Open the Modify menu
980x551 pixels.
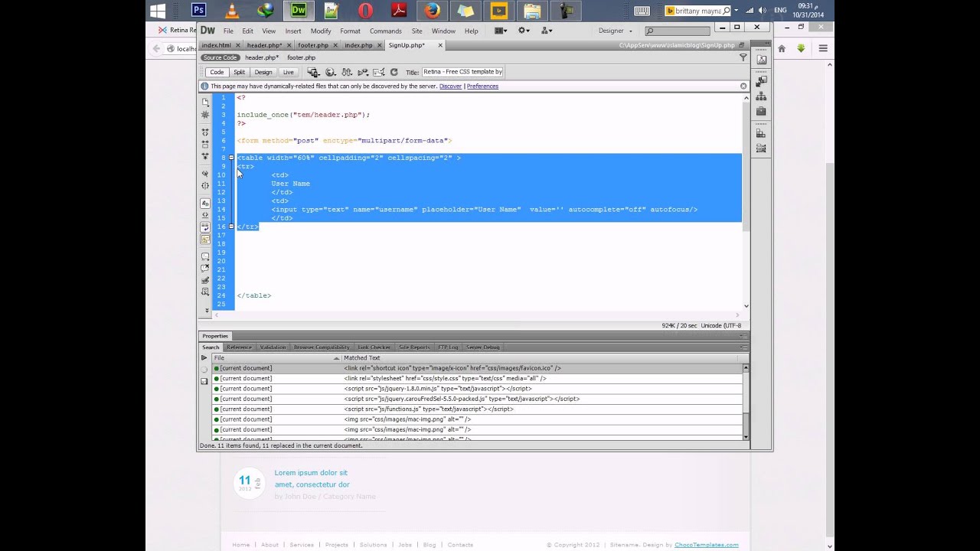(321, 31)
